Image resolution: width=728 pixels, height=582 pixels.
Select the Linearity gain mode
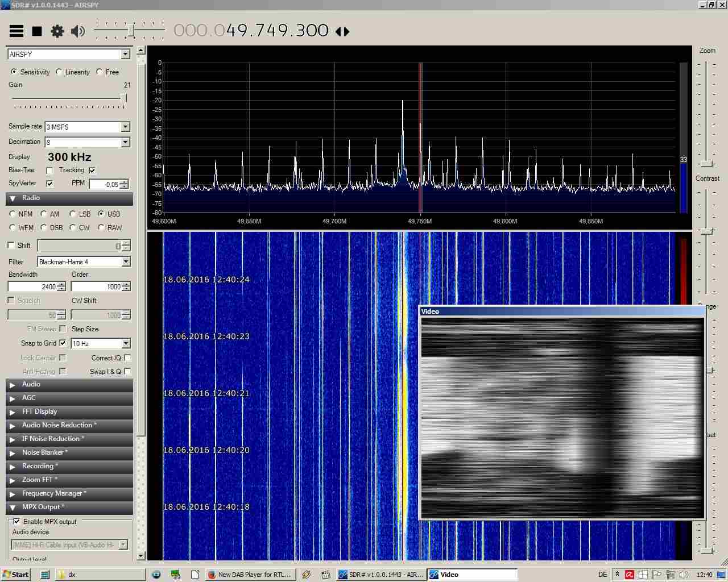pos(59,72)
